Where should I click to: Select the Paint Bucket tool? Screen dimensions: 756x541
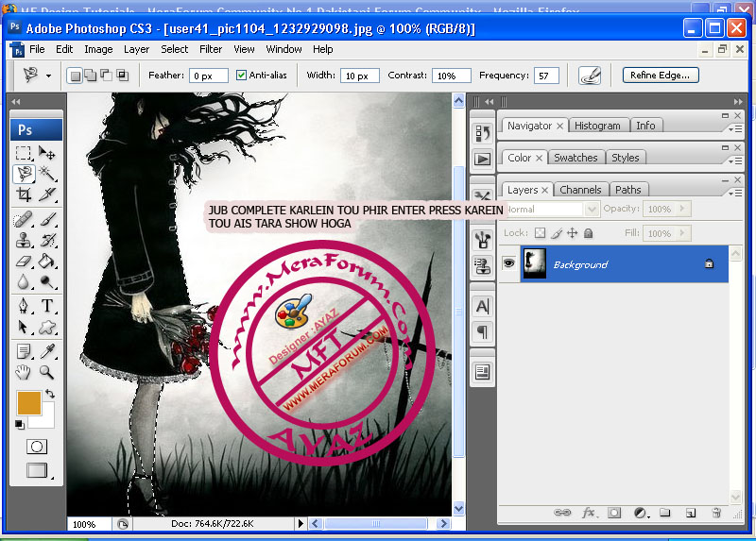(x=47, y=261)
